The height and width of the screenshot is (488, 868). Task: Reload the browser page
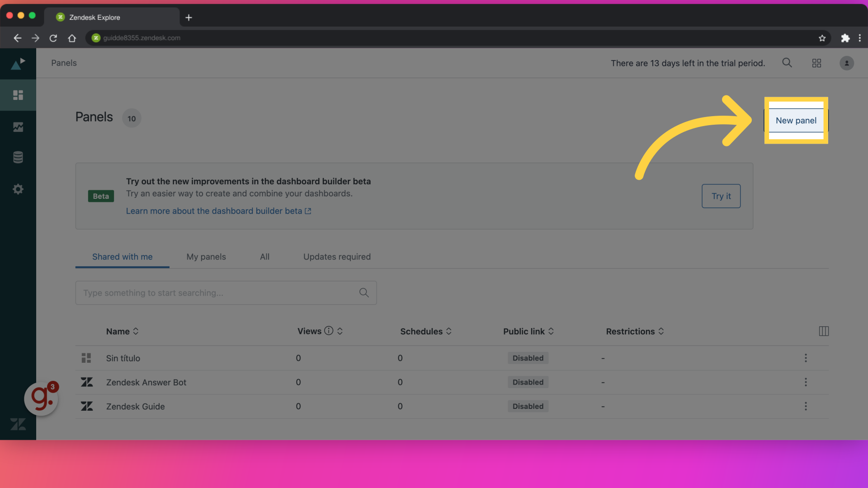point(53,38)
